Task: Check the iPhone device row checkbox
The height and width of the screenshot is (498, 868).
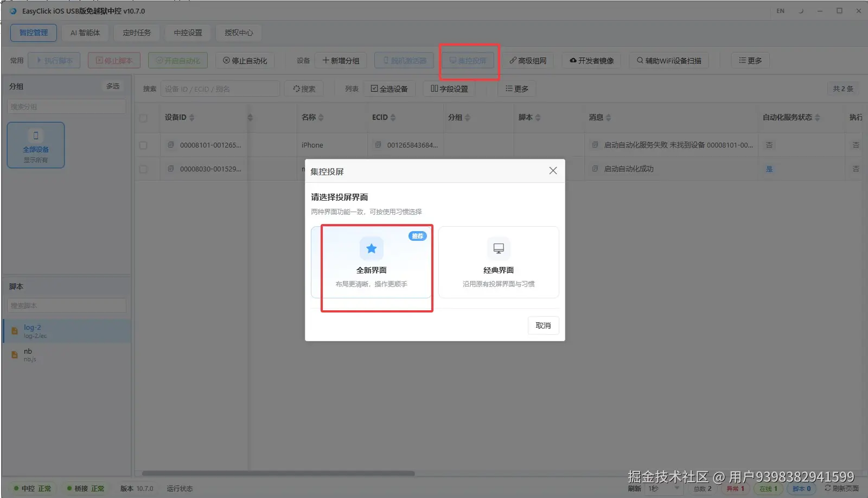Action: coord(143,145)
